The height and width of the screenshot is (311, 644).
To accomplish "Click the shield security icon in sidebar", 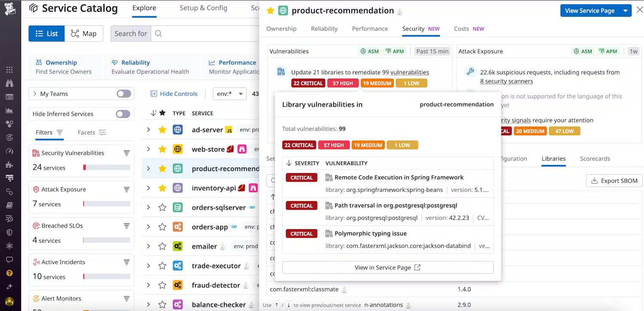I will (9, 232).
